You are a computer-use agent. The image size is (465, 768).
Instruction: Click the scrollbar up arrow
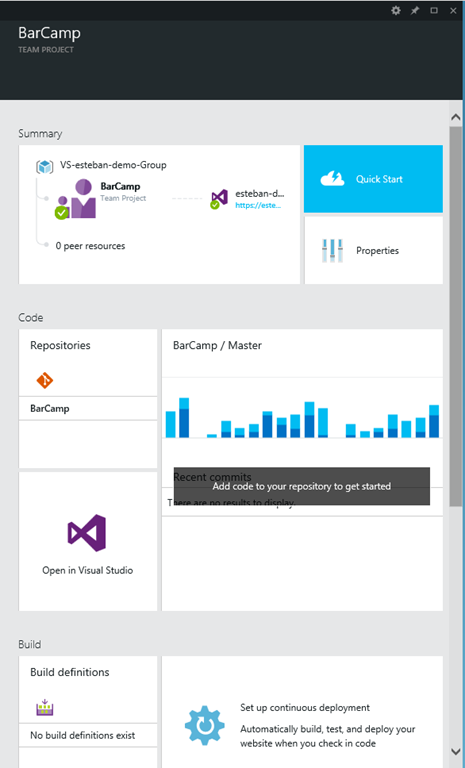click(x=455, y=117)
